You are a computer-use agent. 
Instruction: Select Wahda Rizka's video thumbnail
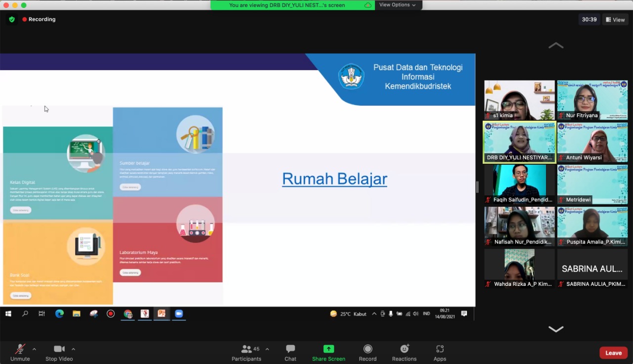(519, 269)
